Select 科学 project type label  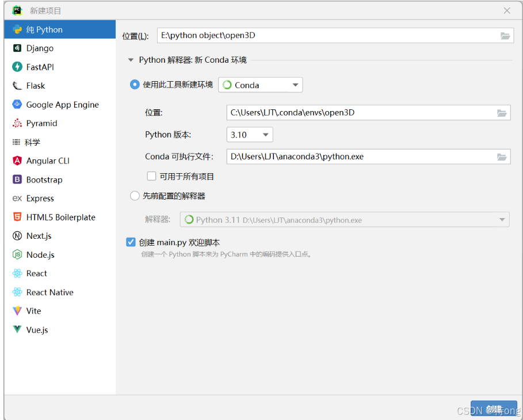click(32, 143)
